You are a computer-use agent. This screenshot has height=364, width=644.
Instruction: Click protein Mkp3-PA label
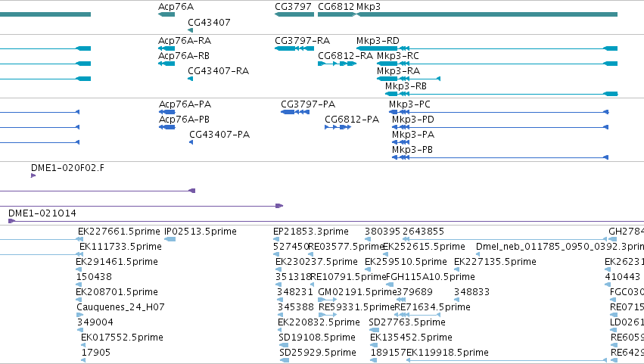point(412,135)
